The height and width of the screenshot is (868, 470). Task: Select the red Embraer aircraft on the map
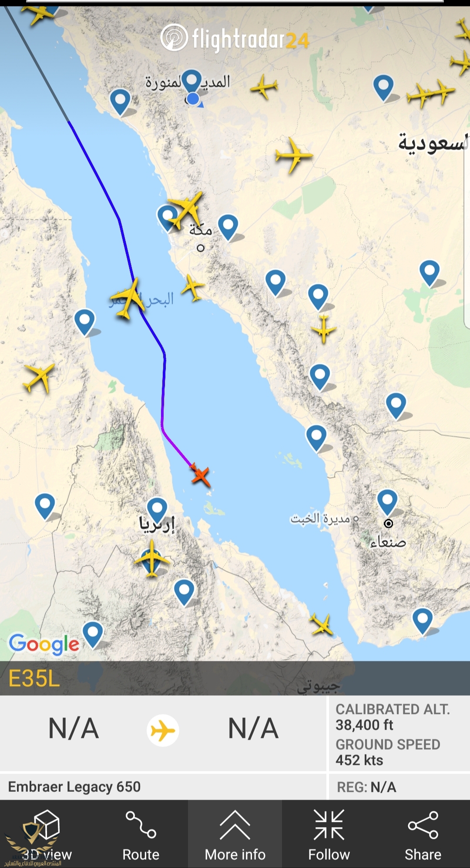[x=201, y=475]
